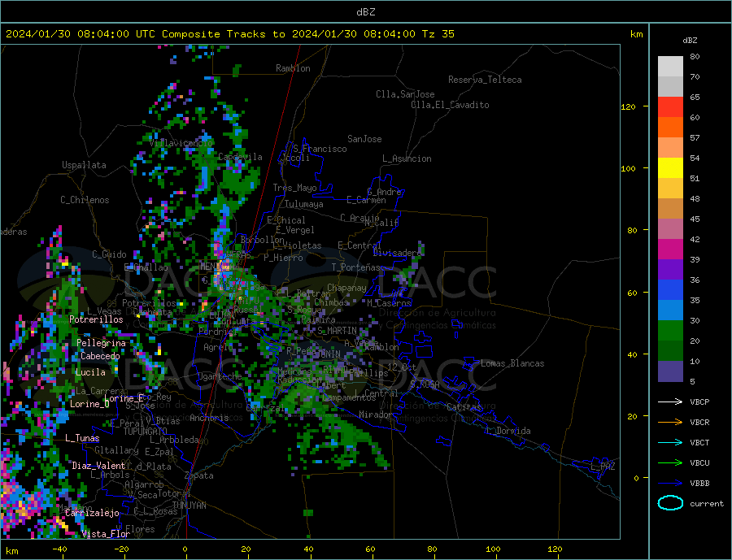This screenshot has height=560, width=732.
Task: Click the C_Chilenos map label
Action: (x=85, y=200)
